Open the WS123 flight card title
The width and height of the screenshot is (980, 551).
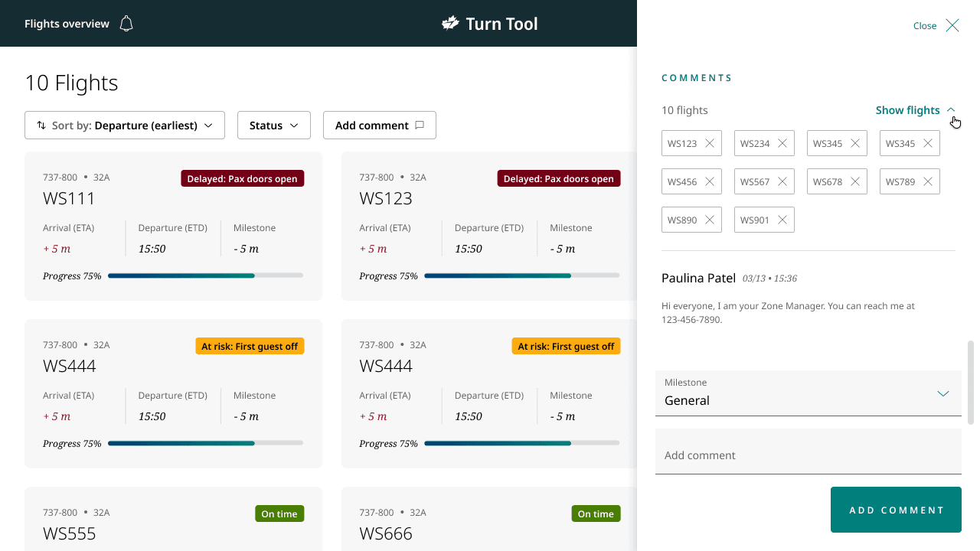click(386, 199)
